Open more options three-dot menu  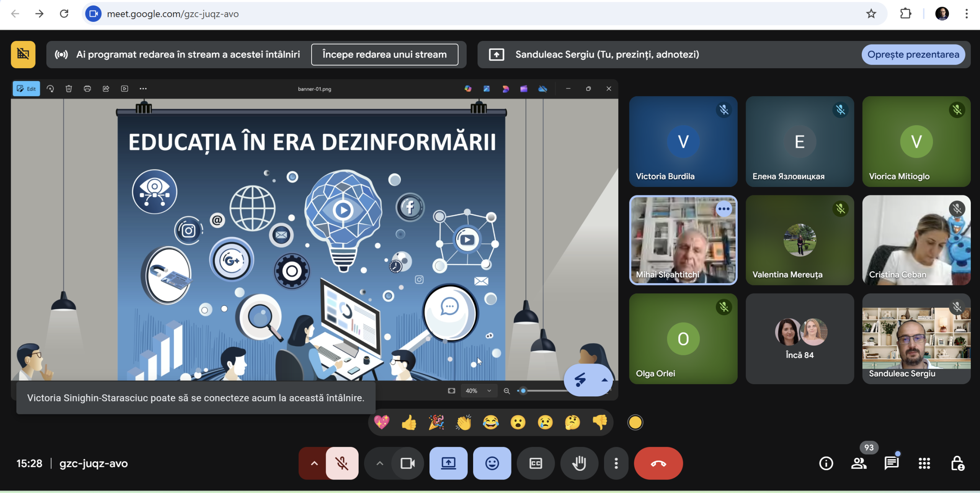(x=616, y=463)
